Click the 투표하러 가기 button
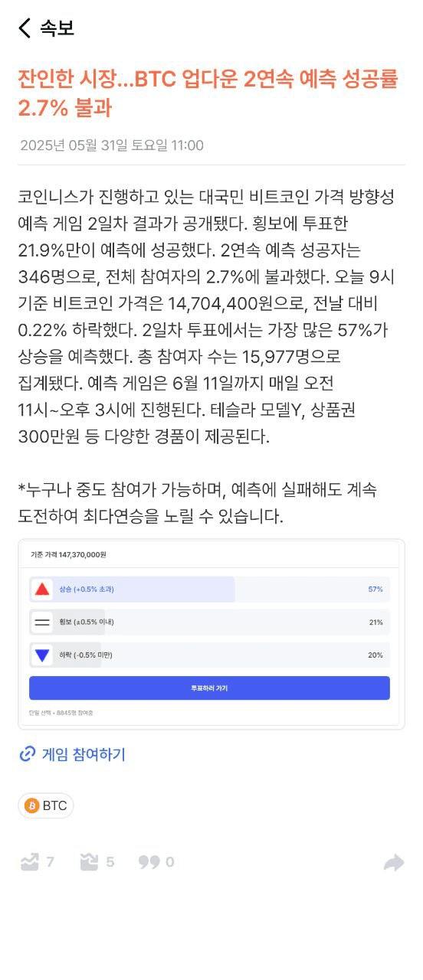This screenshot has width=423, height=980. (x=209, y=688)
